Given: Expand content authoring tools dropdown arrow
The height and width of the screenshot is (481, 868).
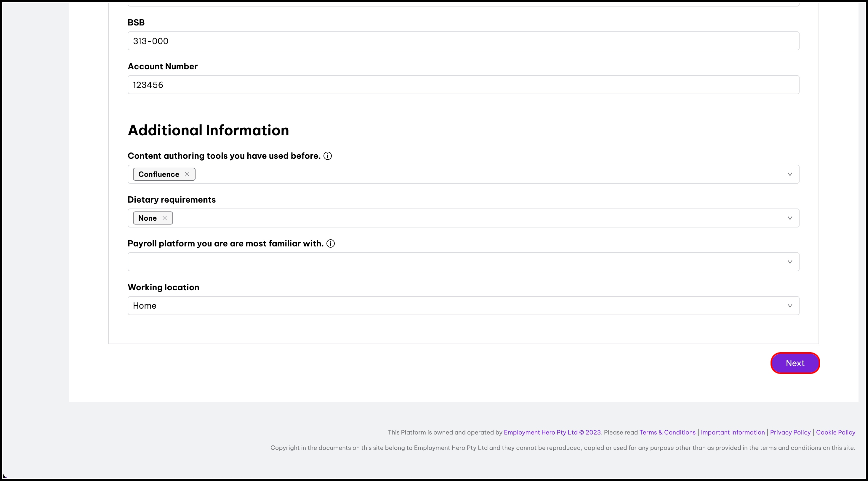Looking at the screenshot, I should 789,174.
